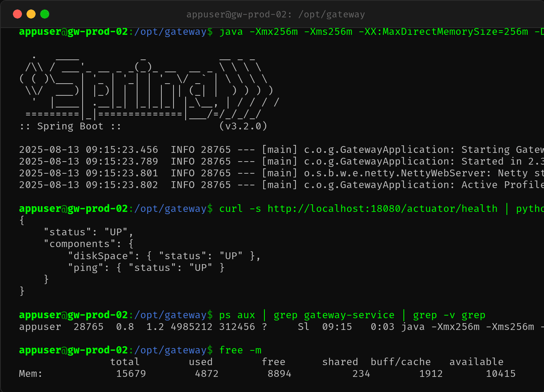
Task: Click the red close window button
Action: [x=17, y=14]
